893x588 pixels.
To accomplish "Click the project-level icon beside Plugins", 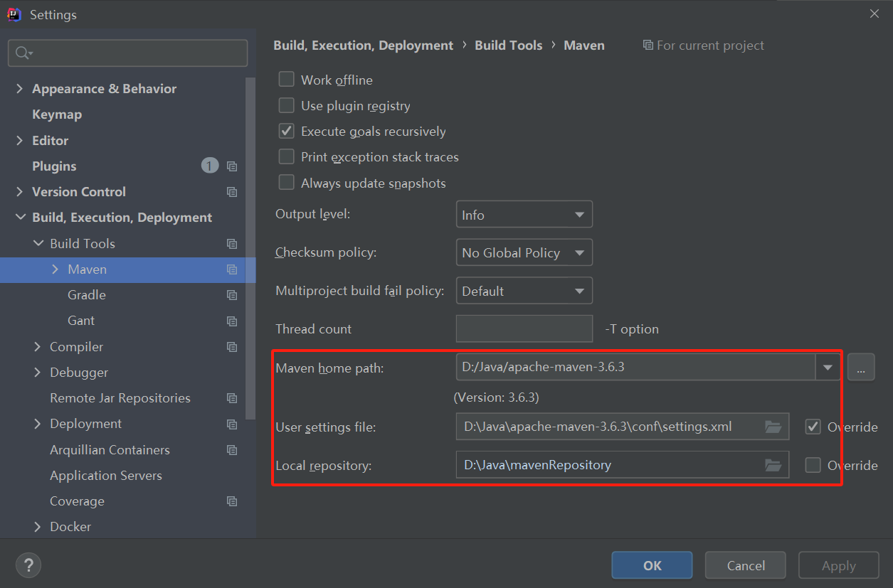I will click(232, 166).
